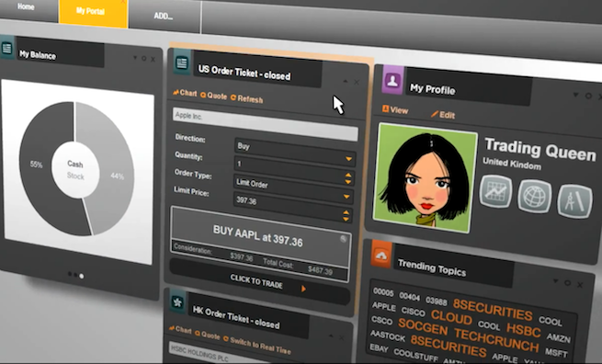The height and width of the screenshot is (364, 602).
Task: Open the ADD... tab
Action: (165, 15)
